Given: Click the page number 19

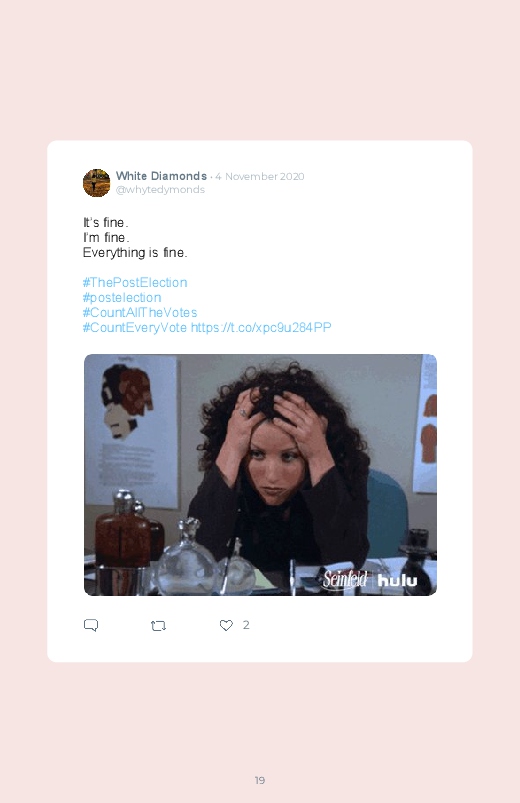Looking at the screenshot, I should (260, 780).
